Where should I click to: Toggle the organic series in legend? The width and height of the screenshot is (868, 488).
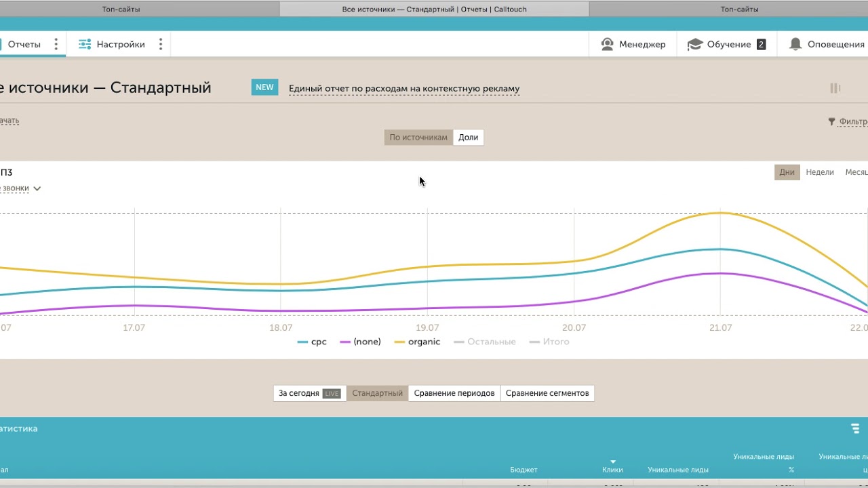click(x=417, y=342)
